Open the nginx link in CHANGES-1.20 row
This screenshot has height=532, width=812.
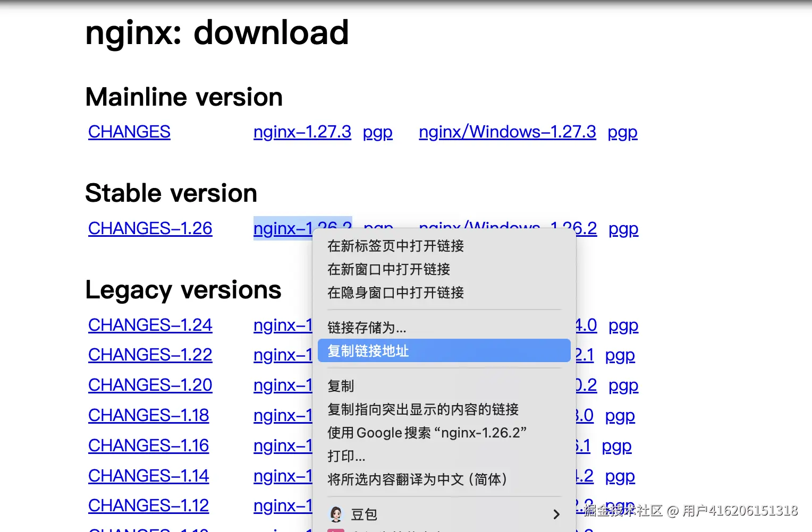coord(283,385)
